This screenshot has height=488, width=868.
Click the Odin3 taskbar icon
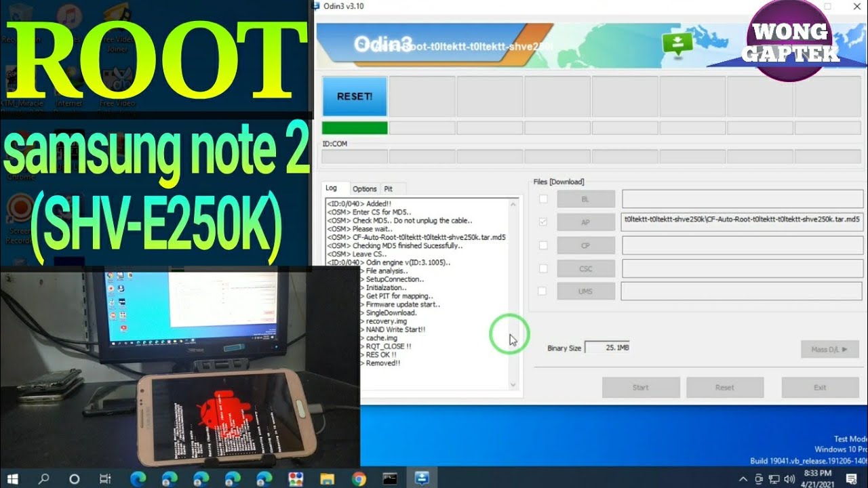[x=422, y=479]
